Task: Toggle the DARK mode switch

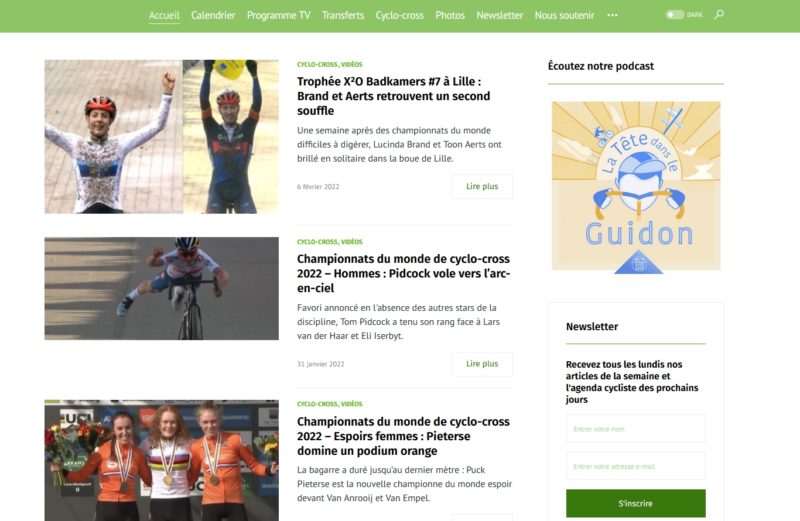Action: tap(675, 15)
